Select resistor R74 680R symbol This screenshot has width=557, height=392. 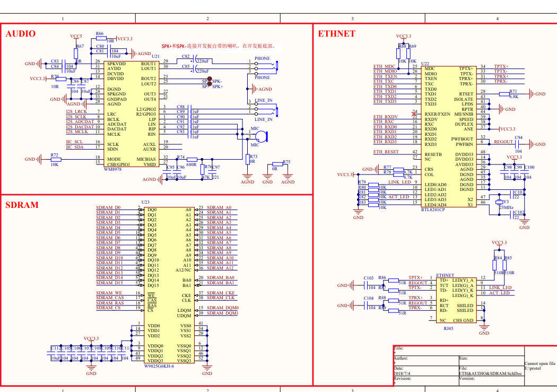coord(192,160)
